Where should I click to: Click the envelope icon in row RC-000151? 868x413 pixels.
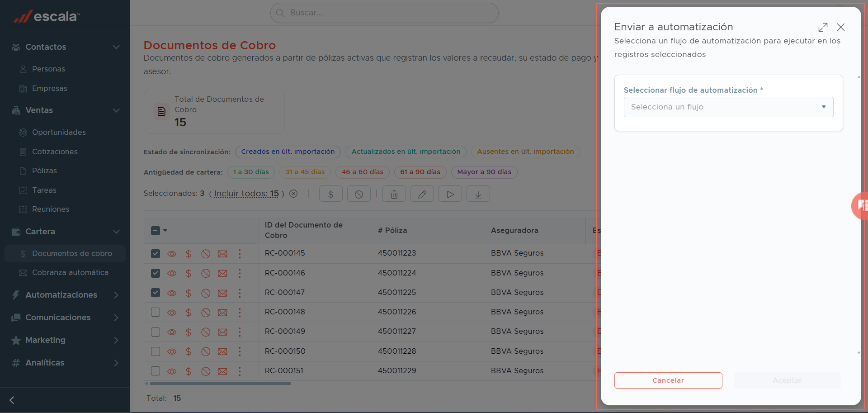(x=222, y=371)
